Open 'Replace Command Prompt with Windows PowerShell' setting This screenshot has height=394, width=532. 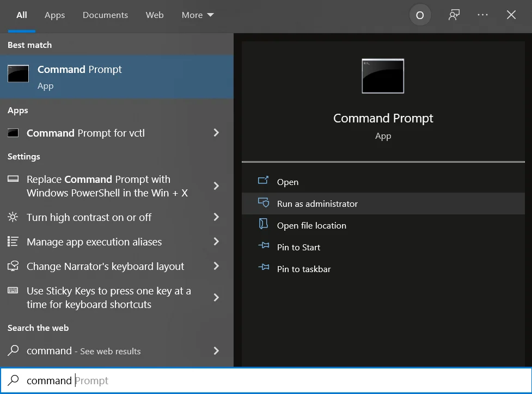coord(117,186)
